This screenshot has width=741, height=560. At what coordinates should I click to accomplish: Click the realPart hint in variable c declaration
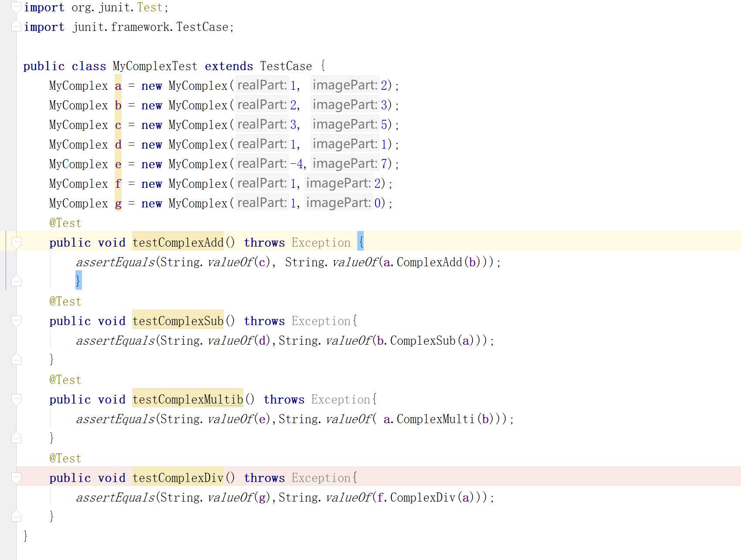point(262,125)
